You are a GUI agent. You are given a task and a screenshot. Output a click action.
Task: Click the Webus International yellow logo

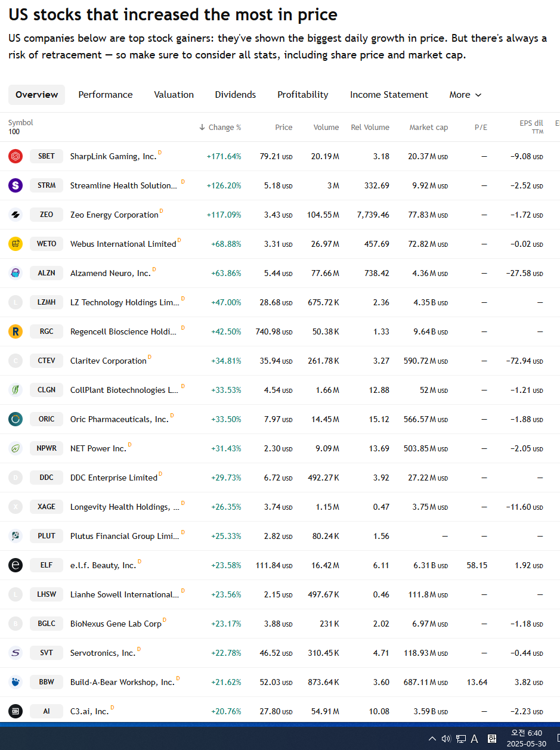click(x=16, y=244)
